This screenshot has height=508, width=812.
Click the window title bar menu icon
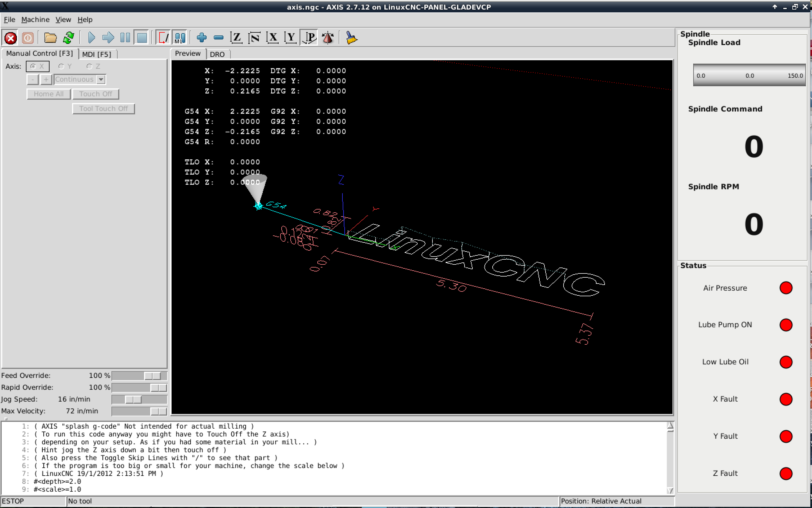(5, 6)
